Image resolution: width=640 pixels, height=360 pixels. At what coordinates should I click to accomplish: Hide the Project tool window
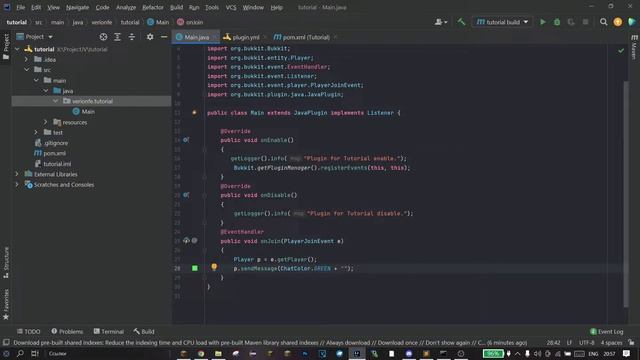tap(164, 37)
